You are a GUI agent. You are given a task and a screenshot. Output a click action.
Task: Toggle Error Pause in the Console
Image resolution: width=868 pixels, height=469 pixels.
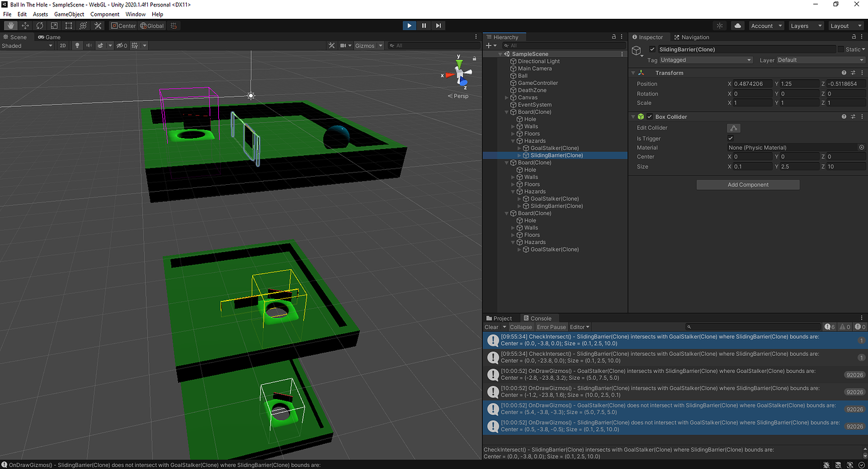coord(551,327)
